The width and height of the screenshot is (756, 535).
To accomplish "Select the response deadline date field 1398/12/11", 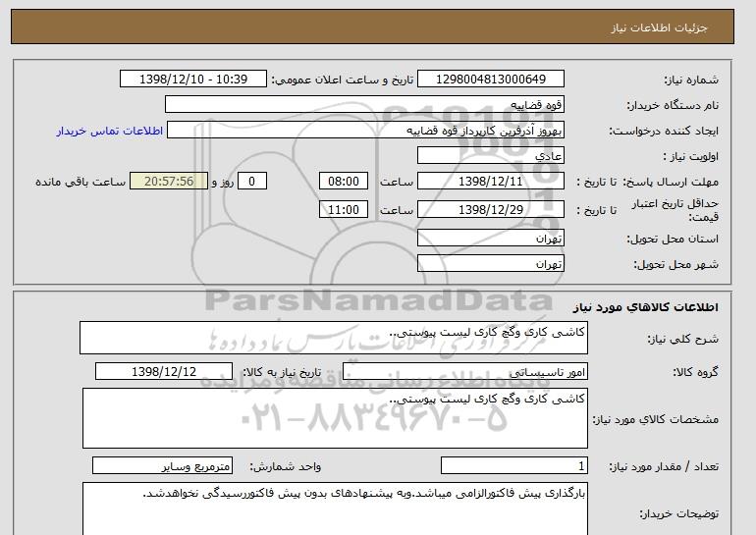I will [491, 182].
